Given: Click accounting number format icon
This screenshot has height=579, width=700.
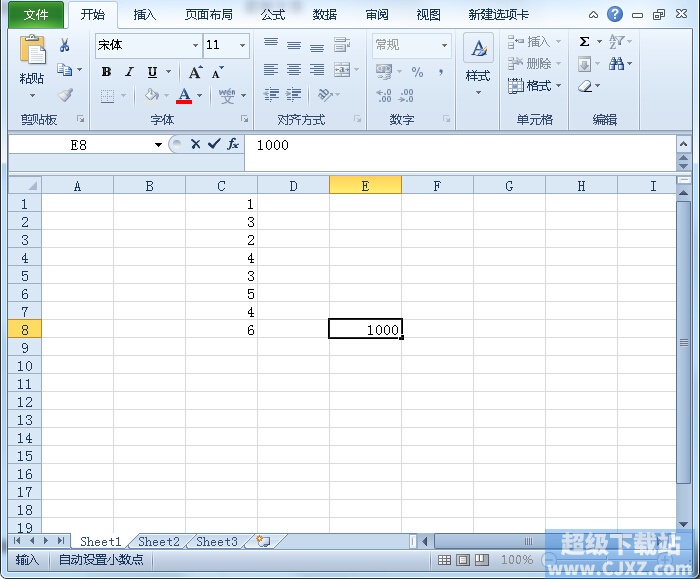Looking at the screenshot, I should coord(384,71).
